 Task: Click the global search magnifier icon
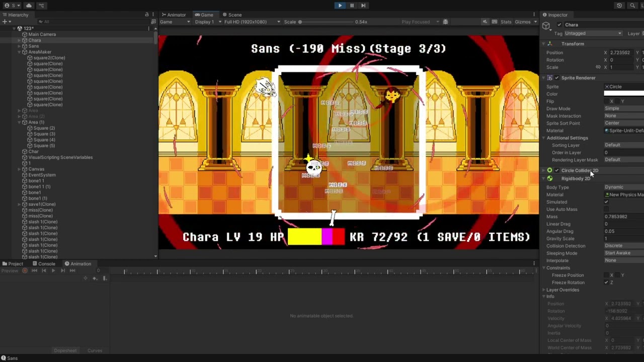632,6
